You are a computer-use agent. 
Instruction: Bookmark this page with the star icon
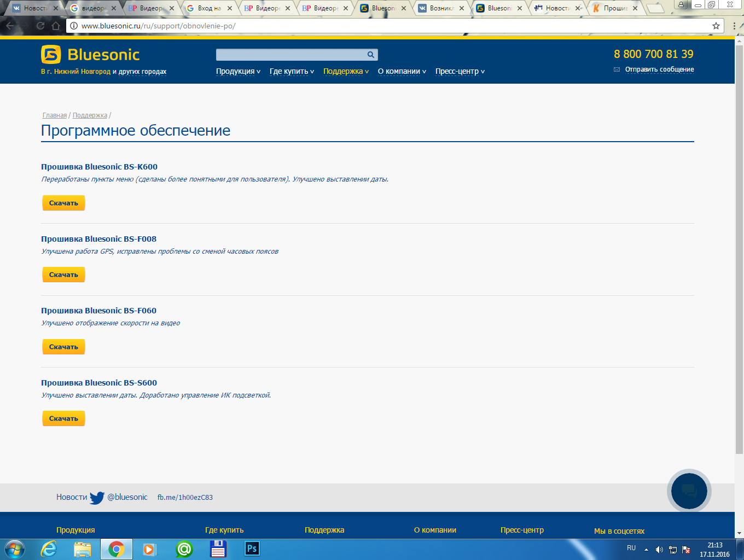click(x=716, y=26)
